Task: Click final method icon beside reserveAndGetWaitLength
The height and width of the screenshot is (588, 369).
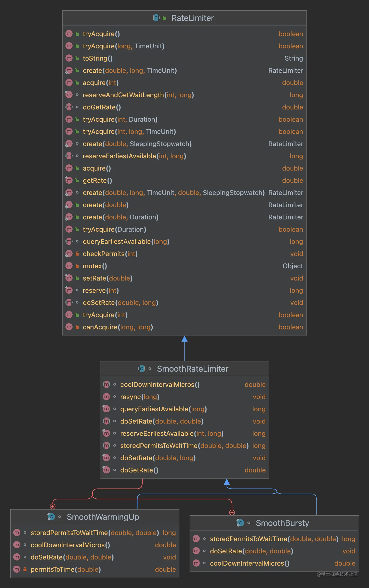Action: [69, 95]
